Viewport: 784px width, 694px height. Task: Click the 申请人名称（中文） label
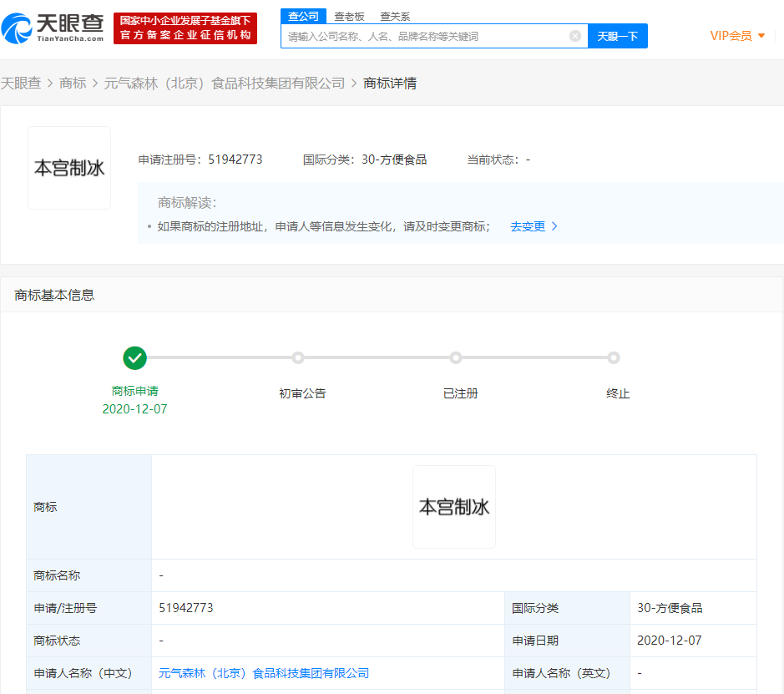(83, 673)
